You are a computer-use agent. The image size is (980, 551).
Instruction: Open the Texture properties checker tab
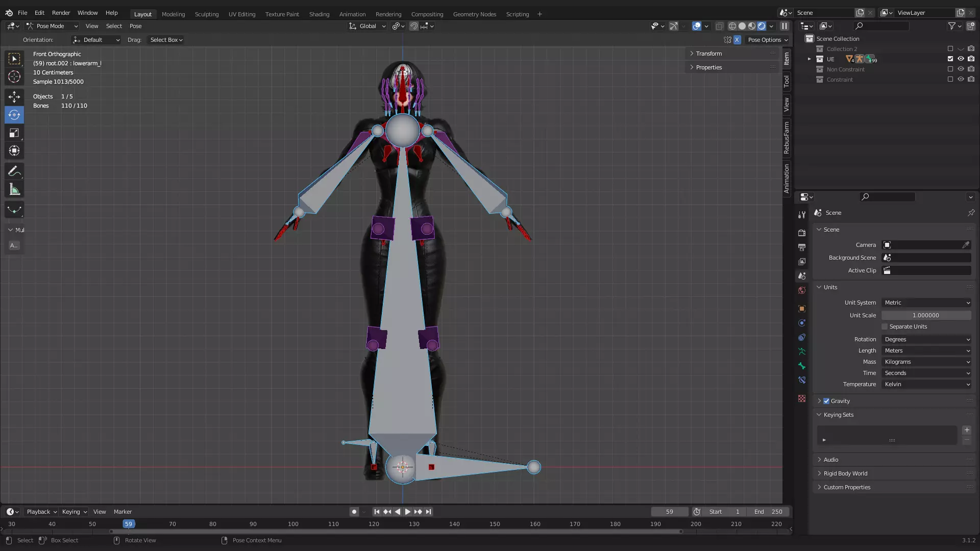[x=802, y=398]
